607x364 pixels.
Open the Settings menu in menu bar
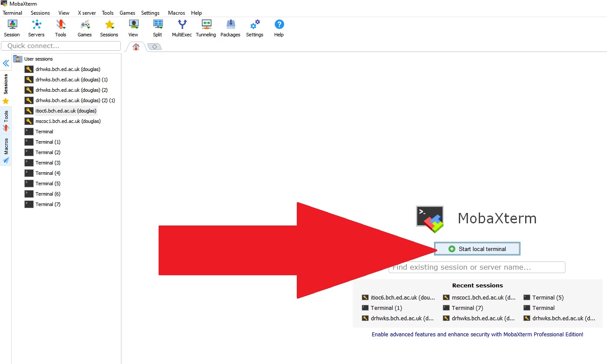tap(150, 13)
